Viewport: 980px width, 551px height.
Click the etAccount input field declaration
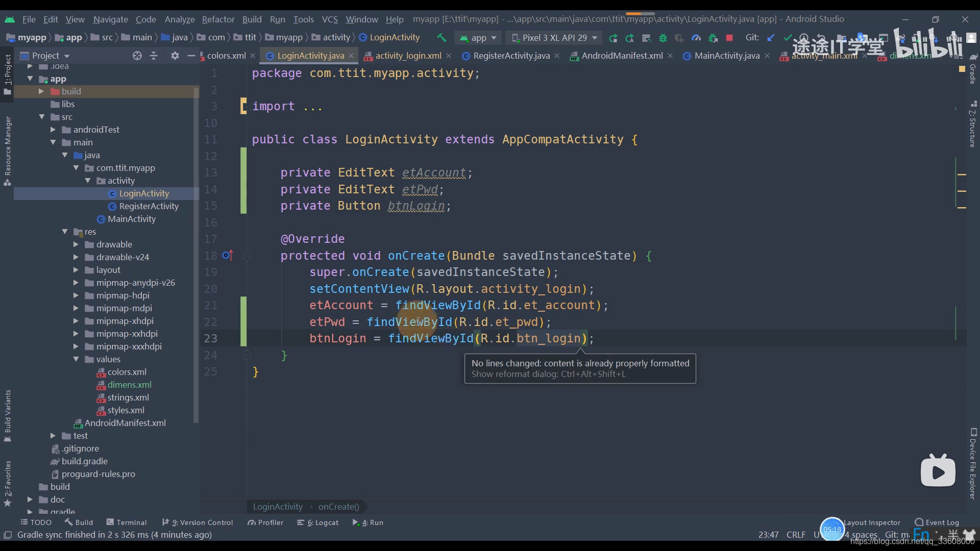tap(433, 172)
